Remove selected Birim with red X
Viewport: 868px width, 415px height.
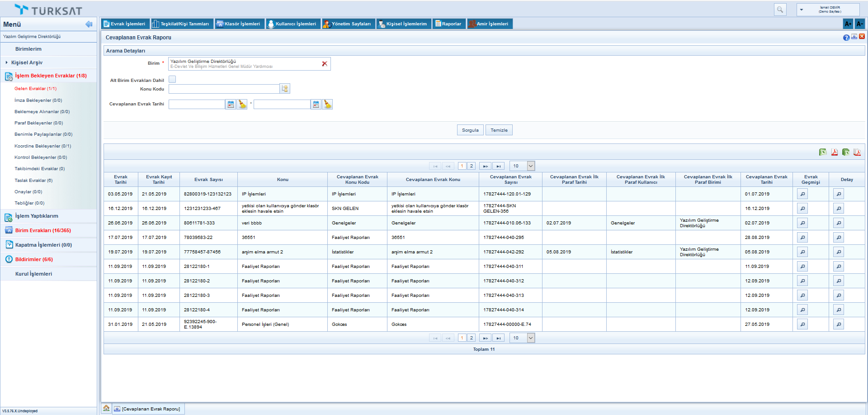pos(324,64)
